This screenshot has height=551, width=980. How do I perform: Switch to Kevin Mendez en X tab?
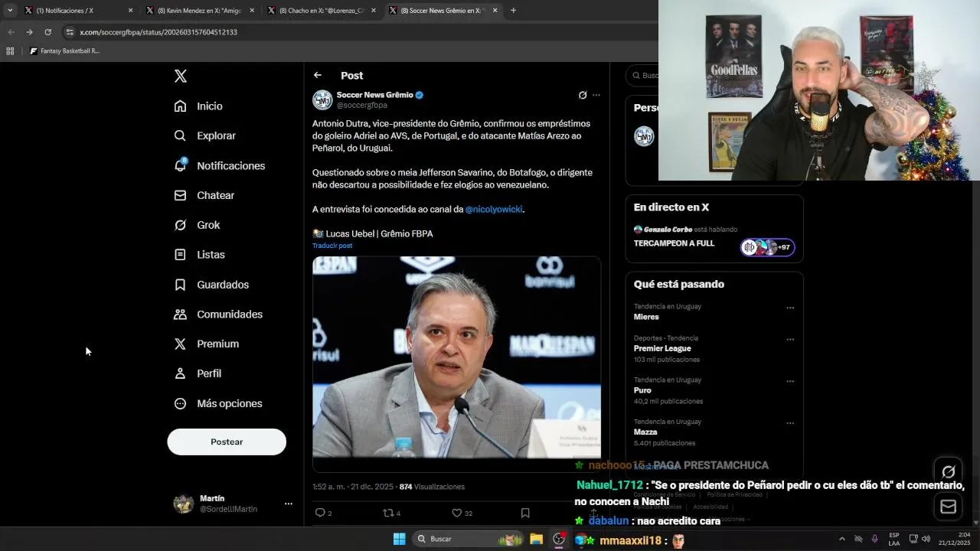(x=199, y=11)
